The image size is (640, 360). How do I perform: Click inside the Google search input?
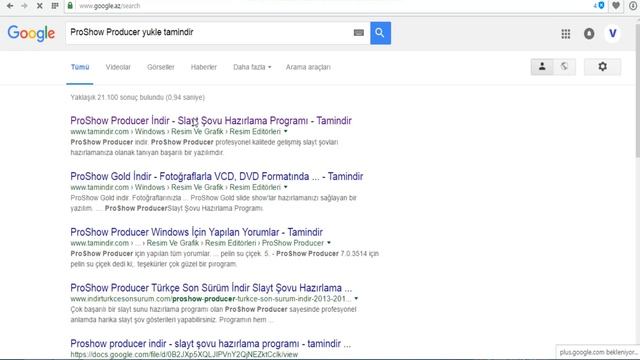coord(208,33)
